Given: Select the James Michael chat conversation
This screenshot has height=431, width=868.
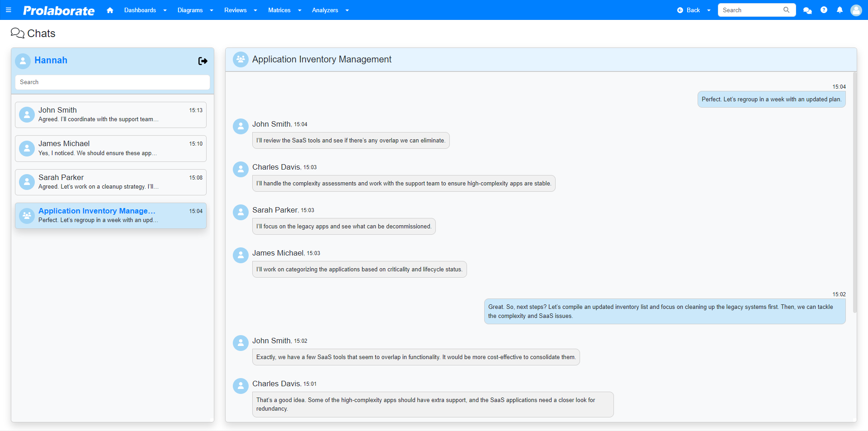Looking at the screenshot, I should 111,148.
